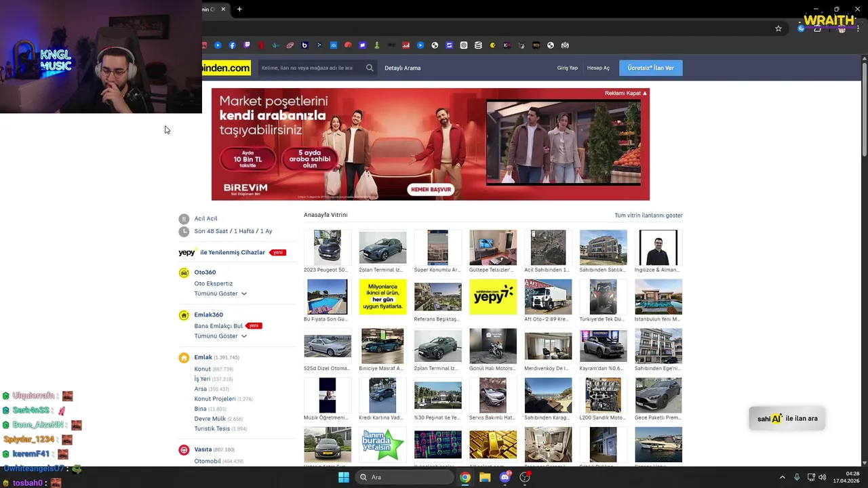Image resolution: width=868 pixels, height=488 pixels.
Task: Open the Devre Mülk category
Action: point(210,419)
